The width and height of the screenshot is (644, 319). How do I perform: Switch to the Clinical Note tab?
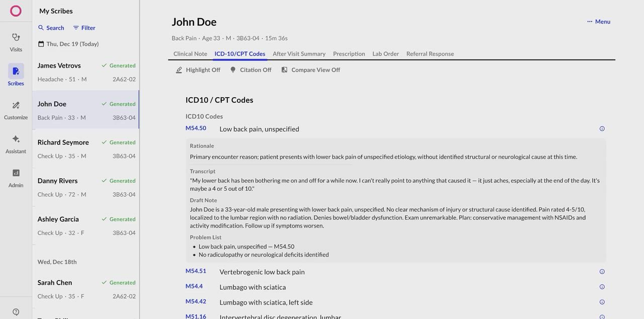(190, 54)
